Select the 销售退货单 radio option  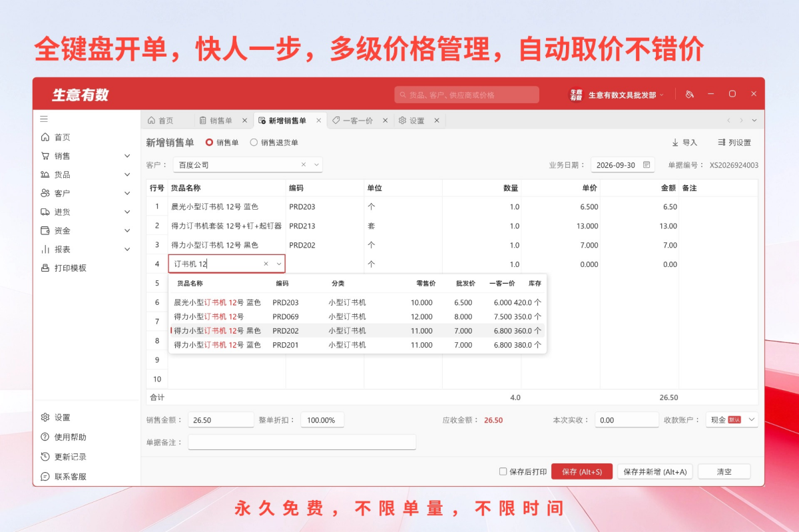(x=254, y=142)
